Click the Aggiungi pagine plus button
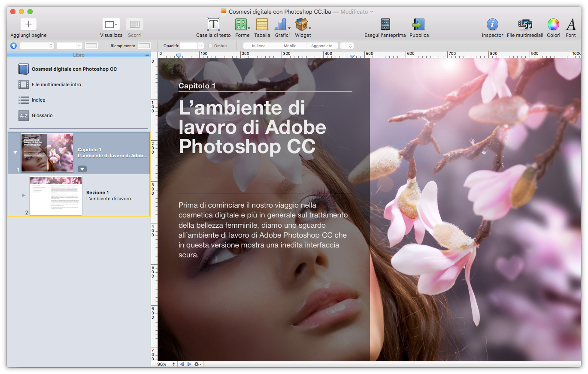 click(28, 24)
